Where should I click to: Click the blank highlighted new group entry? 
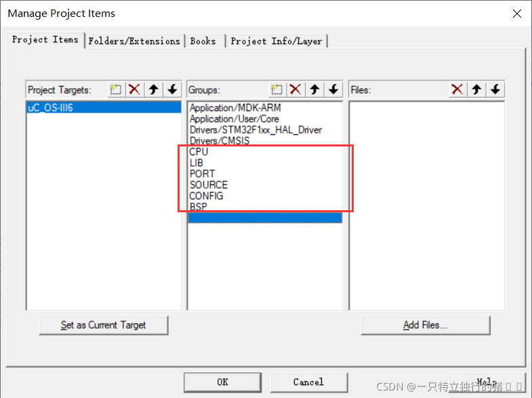[265, 218]
